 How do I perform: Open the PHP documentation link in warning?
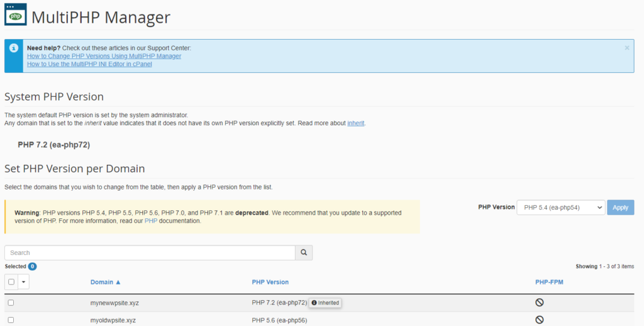pos(151,221)
